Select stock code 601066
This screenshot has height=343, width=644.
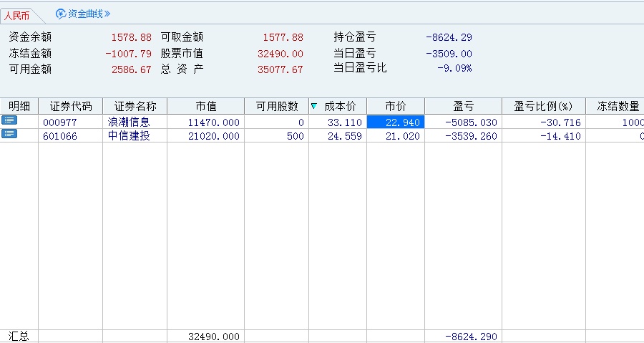[x=60, y=136]
